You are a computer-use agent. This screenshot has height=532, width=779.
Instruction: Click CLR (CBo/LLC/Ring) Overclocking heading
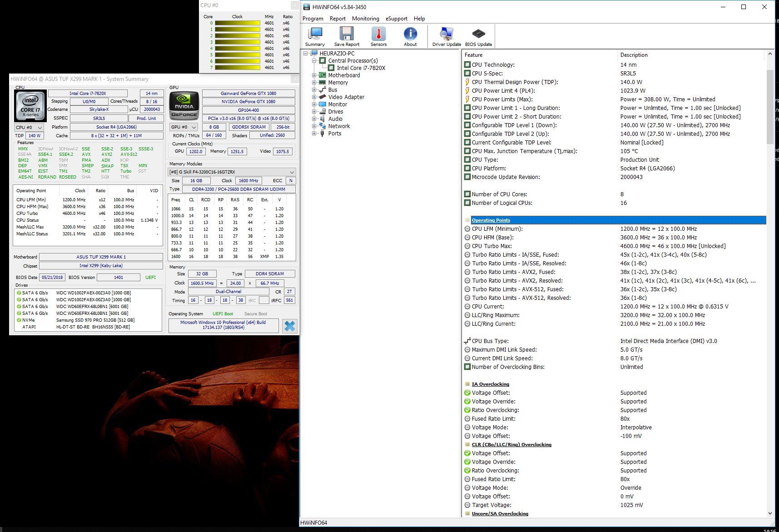tap(511, 444)
